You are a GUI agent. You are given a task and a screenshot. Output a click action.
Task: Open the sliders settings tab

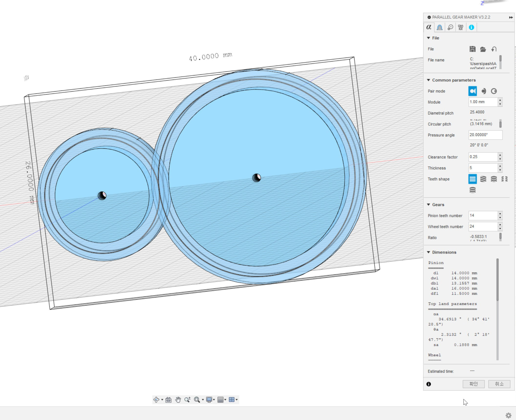tap(461, 27)
